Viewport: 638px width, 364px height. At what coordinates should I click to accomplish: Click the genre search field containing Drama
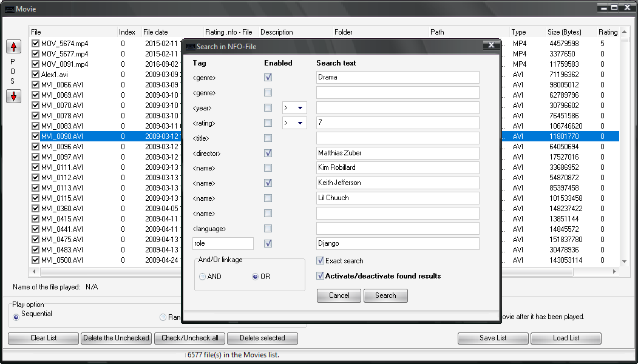click(398, 77)
